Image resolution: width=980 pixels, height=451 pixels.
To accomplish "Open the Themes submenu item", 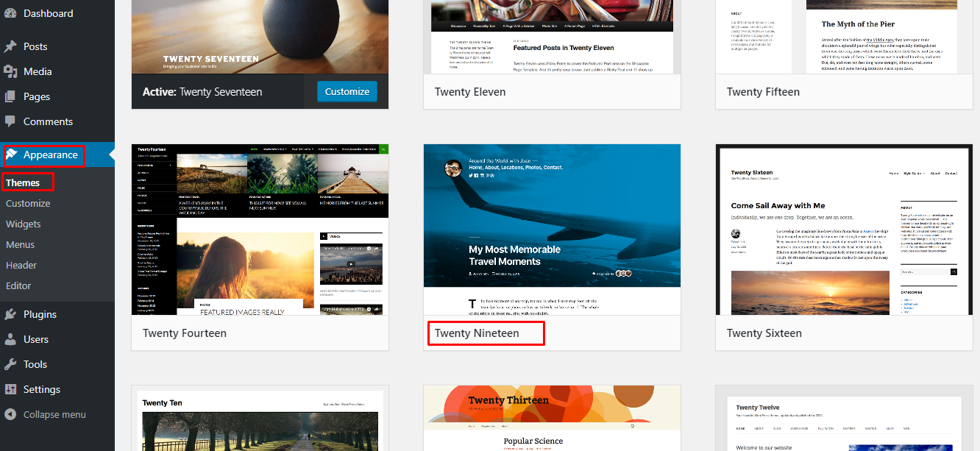I will coord(23,182).
